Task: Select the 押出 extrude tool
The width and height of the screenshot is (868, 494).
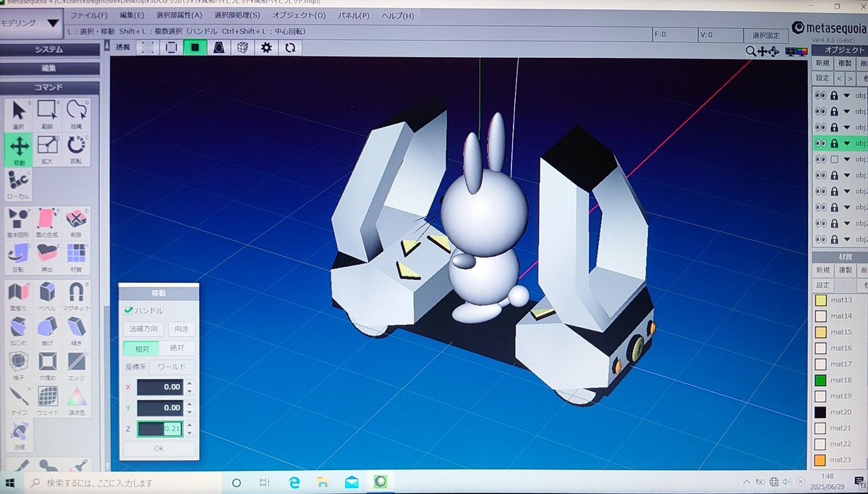Action: tap(48, 257)
